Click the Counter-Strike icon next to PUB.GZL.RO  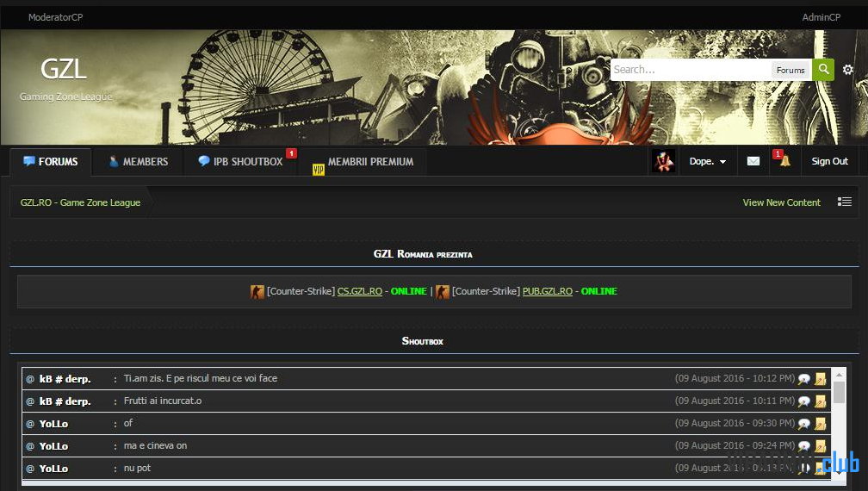click(443, 292)
